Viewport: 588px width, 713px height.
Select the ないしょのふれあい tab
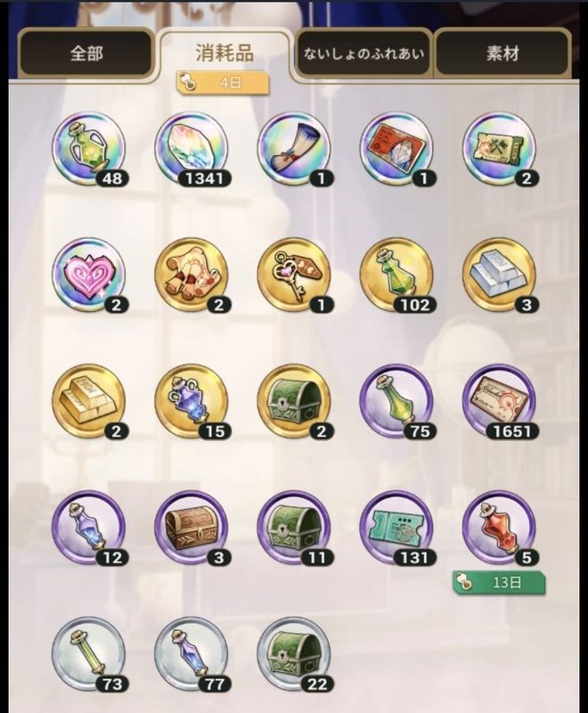click(364, 53)
